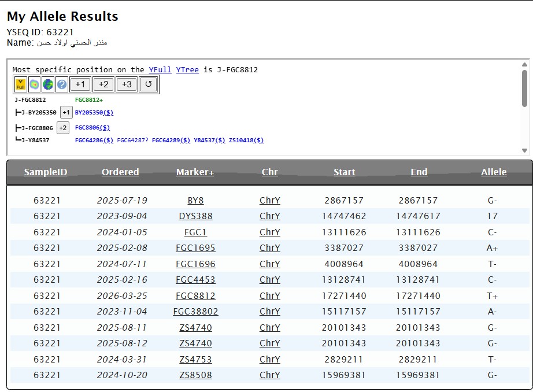Sort table by End column

pyautogui.click(x=419, y=172)
